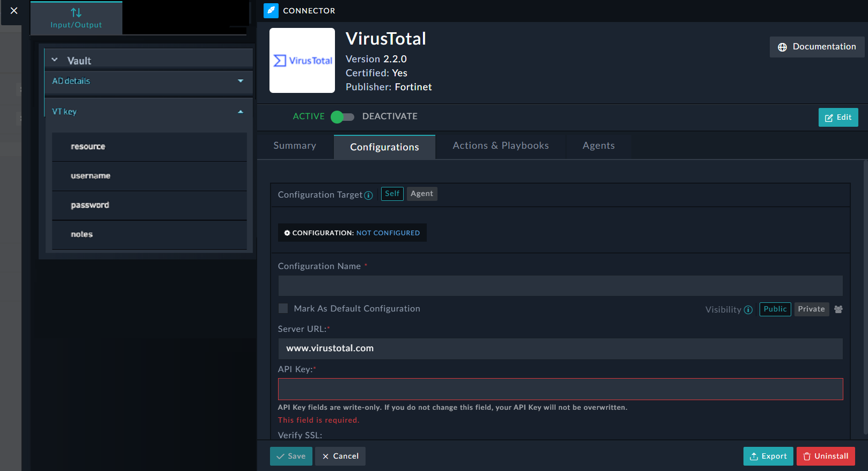Image resolution: width=868 pixels, height=471 pixels.
Task: Click the API Key input field
Action: pos(560,389)
